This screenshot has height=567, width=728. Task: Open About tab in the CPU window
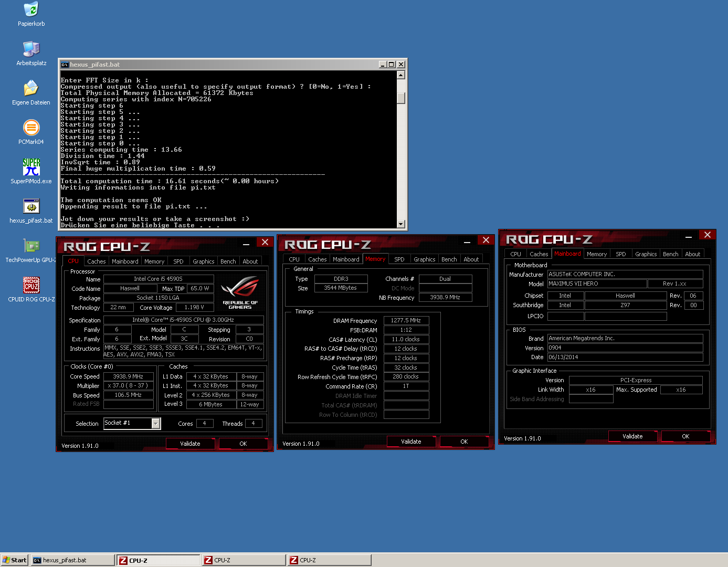click(x=250, y=261)
